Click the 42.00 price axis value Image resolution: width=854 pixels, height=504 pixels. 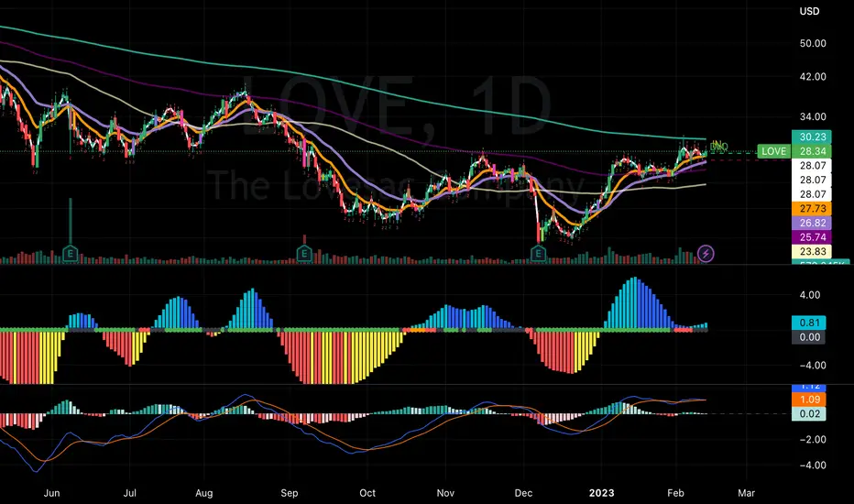click(x=813, y=77)
